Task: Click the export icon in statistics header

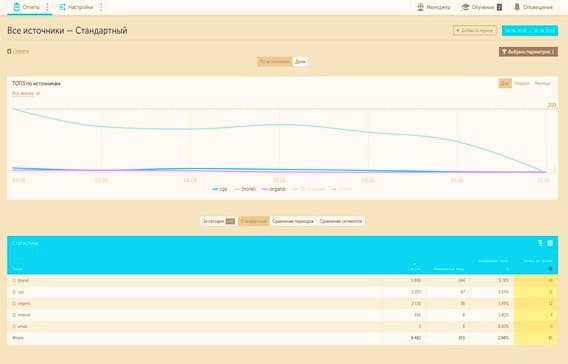Action: [540, 243]
